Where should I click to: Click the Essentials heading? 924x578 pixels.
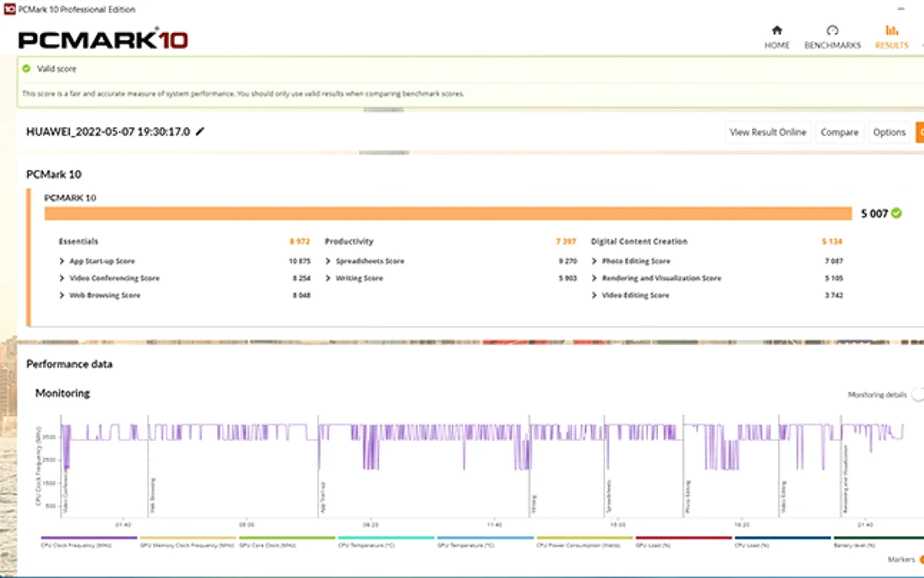click(x=79, y=241)
